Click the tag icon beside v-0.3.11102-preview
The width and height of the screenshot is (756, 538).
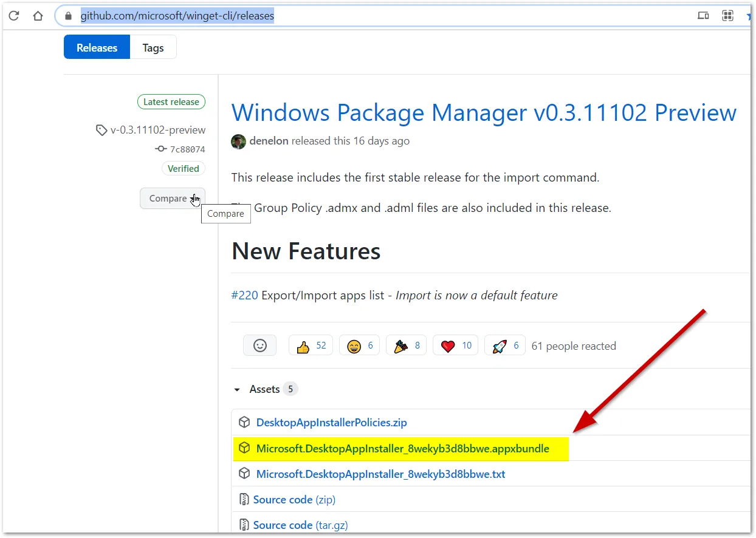101,130
